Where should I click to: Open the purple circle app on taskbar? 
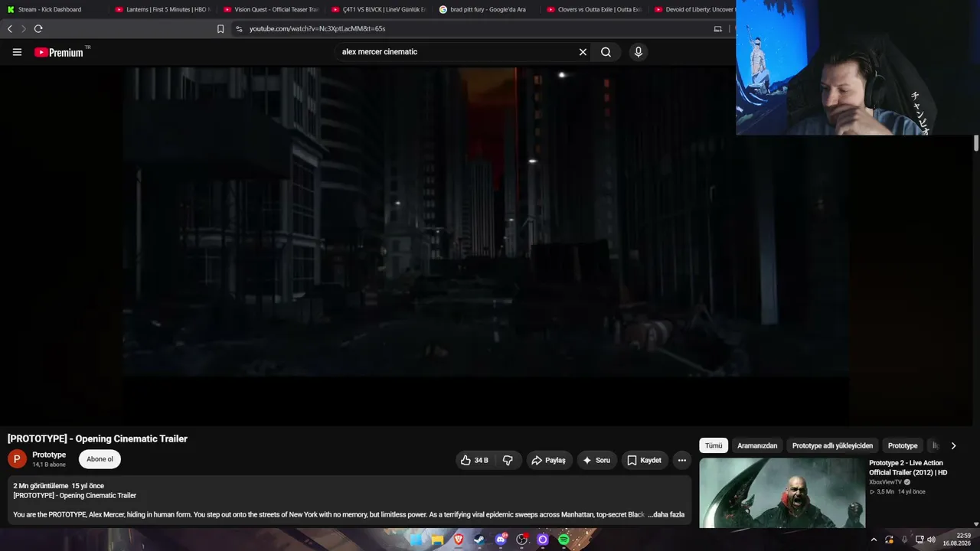pos(543,540)
